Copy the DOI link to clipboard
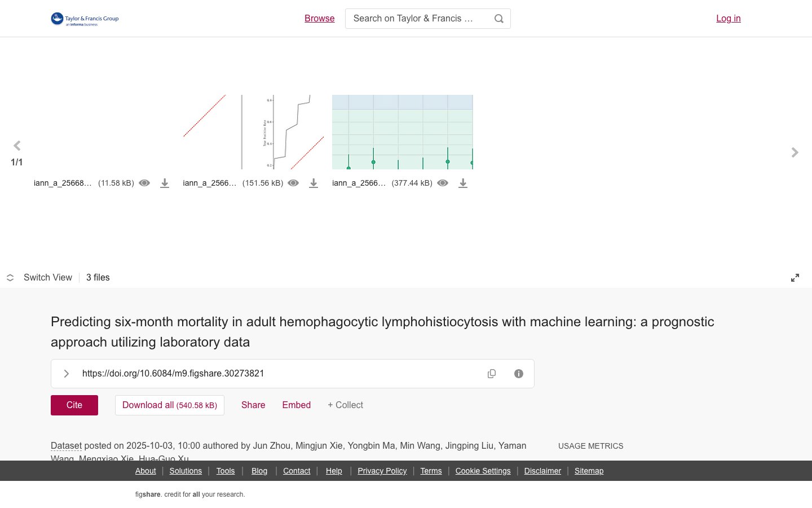 pyautogui.click(x=492, y=374)
